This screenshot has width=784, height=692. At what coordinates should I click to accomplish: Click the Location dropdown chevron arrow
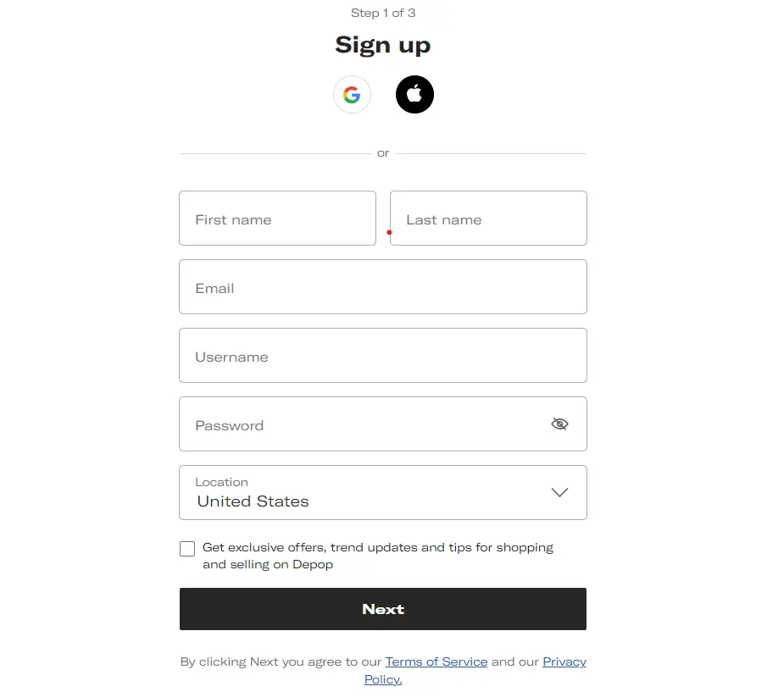tap(559, 492)
